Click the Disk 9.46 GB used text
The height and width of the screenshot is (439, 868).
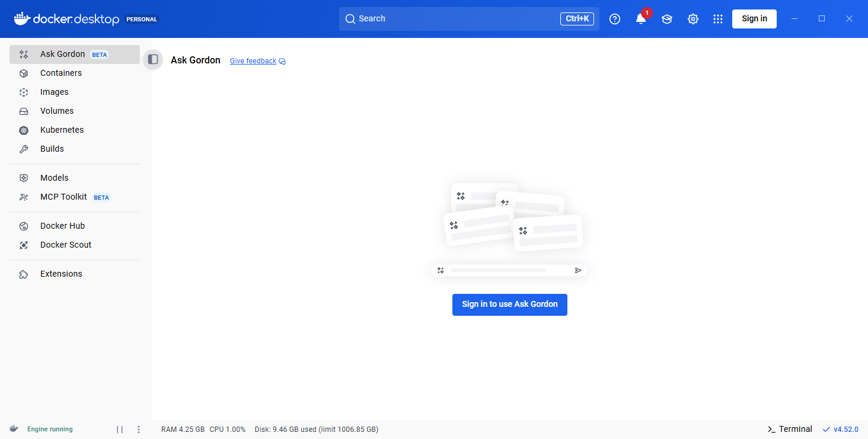pos(317,430)
